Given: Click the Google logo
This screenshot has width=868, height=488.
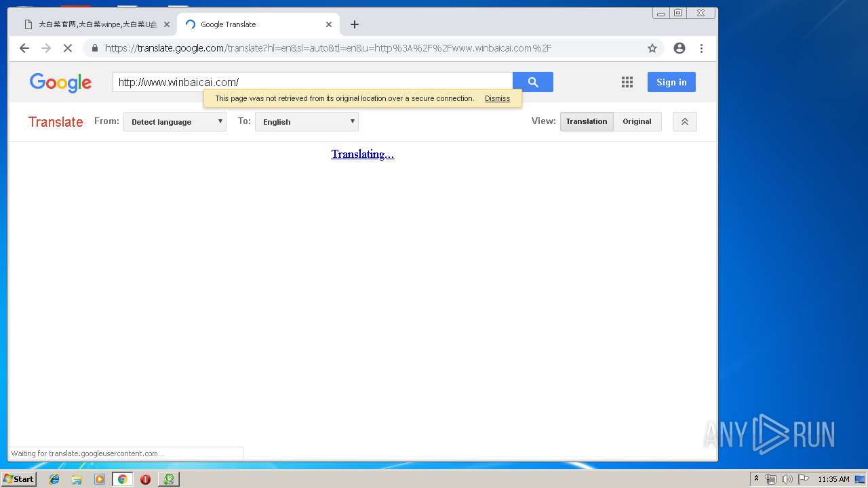Looking at the screenshot, I should (60, 83).
